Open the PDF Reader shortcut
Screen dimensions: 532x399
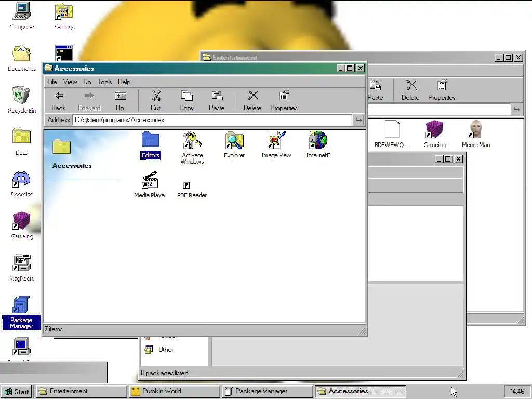[x=192, y=190]
